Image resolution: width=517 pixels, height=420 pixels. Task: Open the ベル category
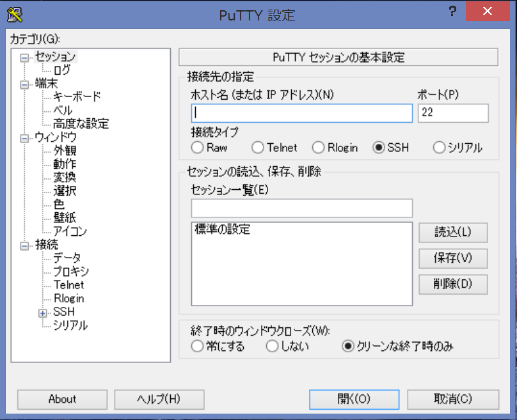pos(63,110)
